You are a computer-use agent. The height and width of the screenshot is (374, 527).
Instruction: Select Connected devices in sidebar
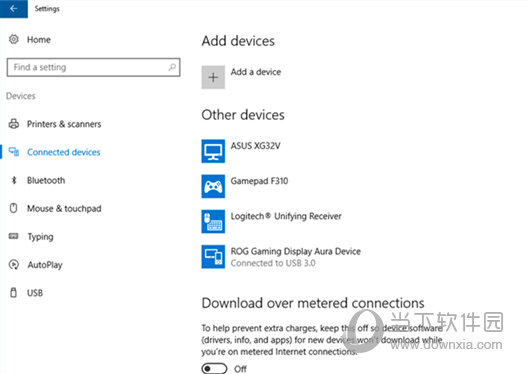[64, 152]
